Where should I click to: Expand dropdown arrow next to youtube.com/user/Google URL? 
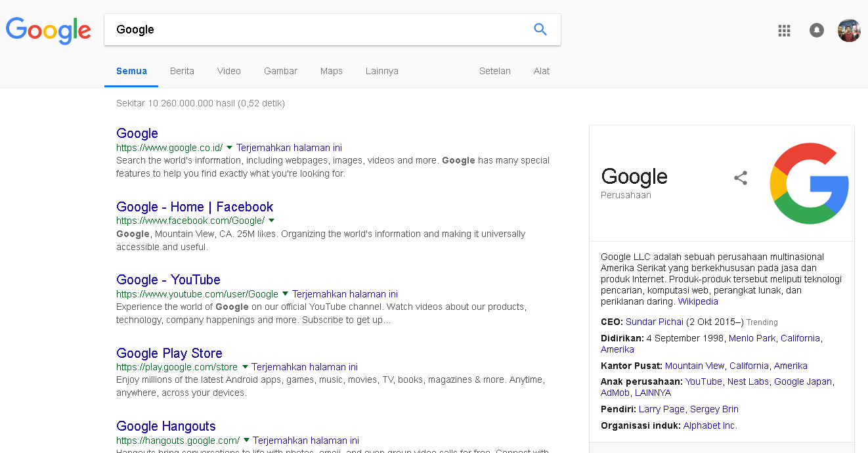point(285,293)
